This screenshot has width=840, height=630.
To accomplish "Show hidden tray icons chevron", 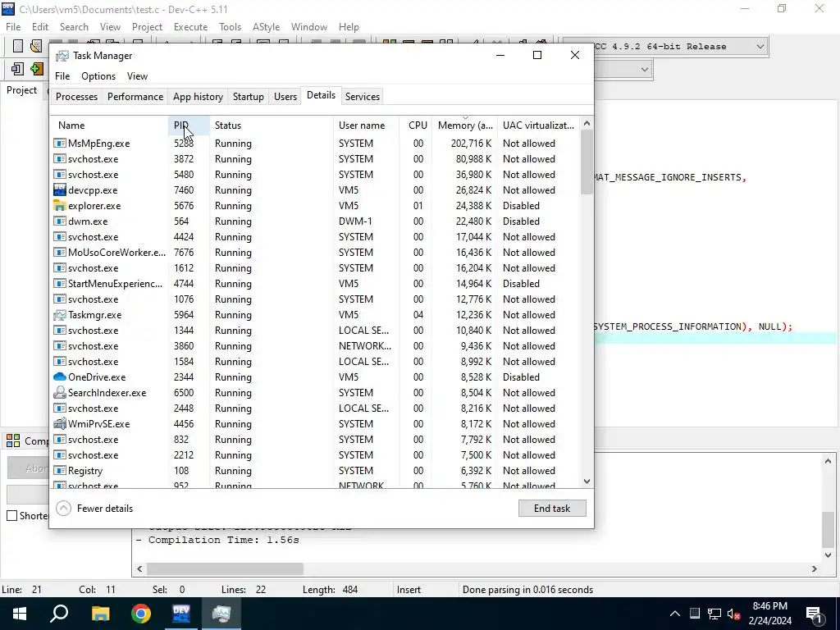I will tap(675, 614).
